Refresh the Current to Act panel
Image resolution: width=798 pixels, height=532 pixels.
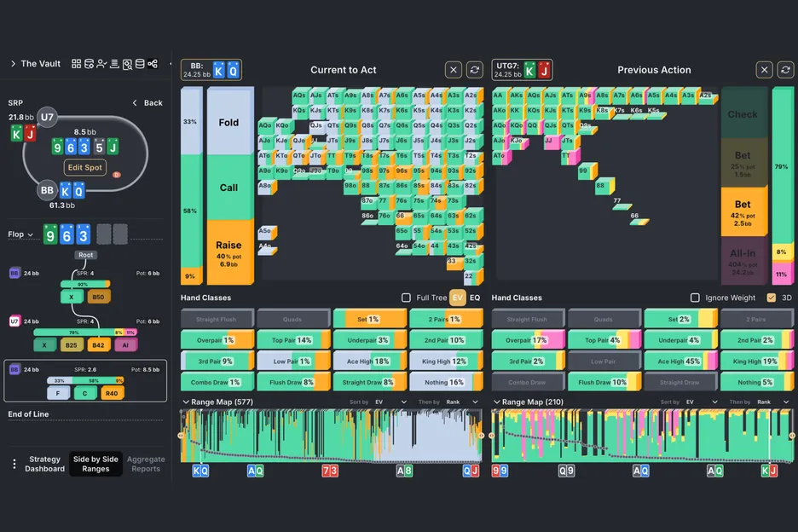click(x=475, y=70)
